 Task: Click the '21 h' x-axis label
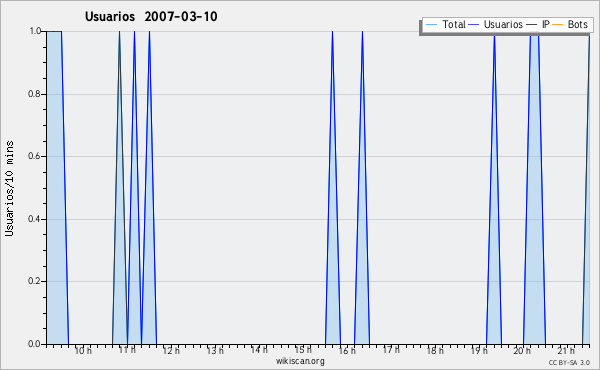(x=566, y=350)
